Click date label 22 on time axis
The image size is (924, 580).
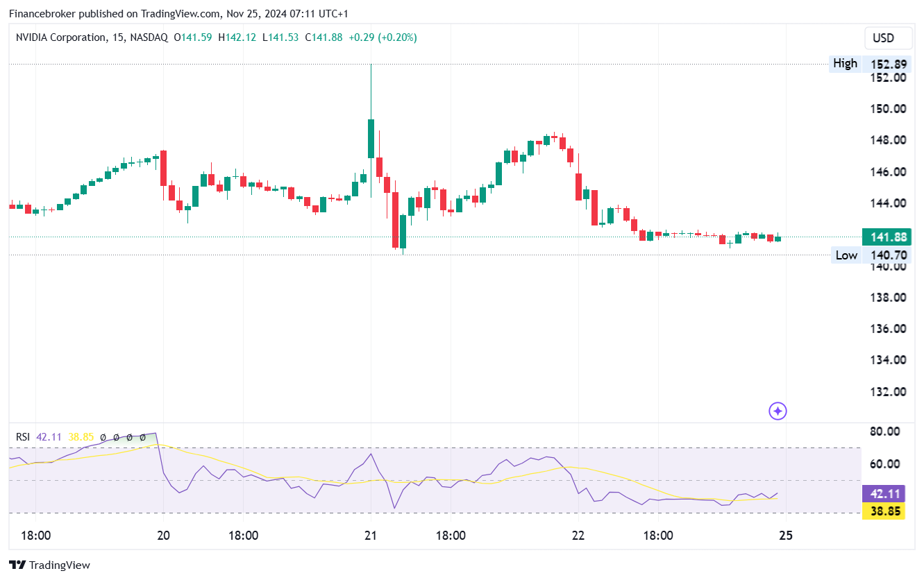578,536
